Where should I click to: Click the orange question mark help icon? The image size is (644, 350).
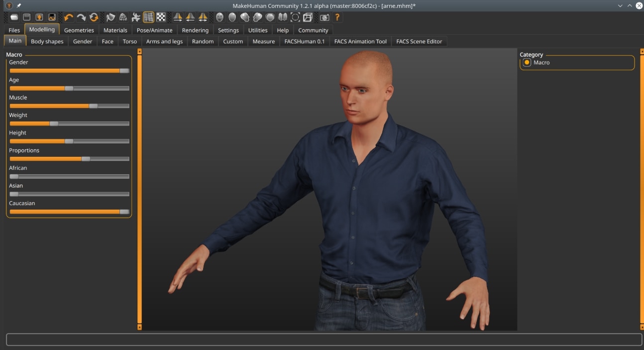click(x=337, y=17)
